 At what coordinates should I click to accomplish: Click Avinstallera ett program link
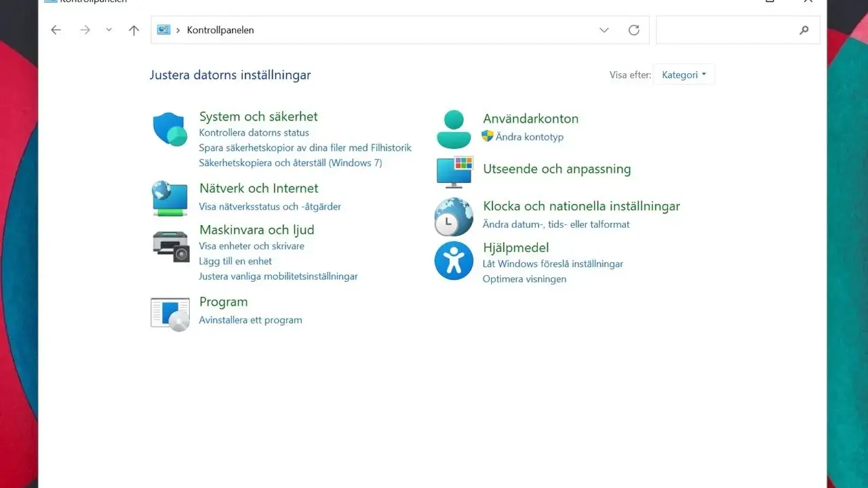(250, 320)
